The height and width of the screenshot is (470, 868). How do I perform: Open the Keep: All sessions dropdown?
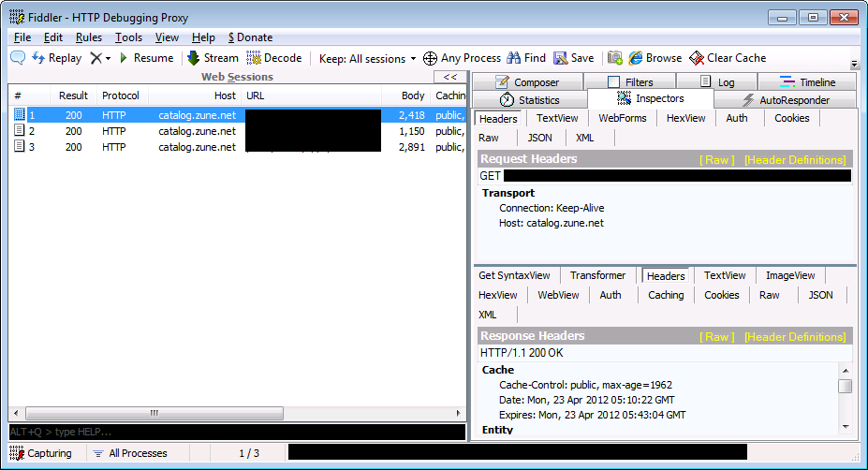click(x=368, y=58)
